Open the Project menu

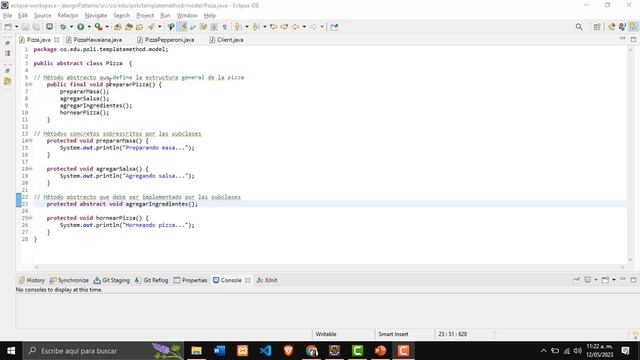click(145, 16)
